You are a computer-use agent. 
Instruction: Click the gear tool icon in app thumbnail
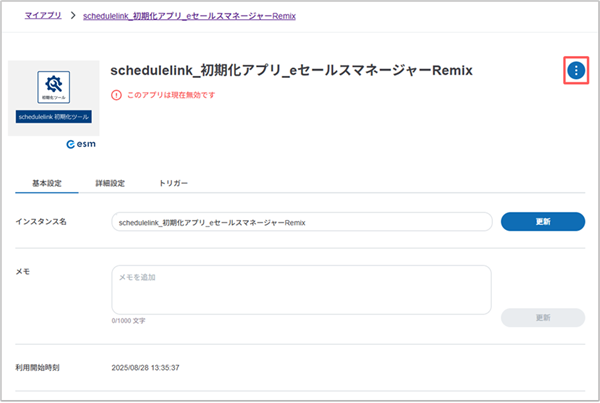tap(53, 88)
